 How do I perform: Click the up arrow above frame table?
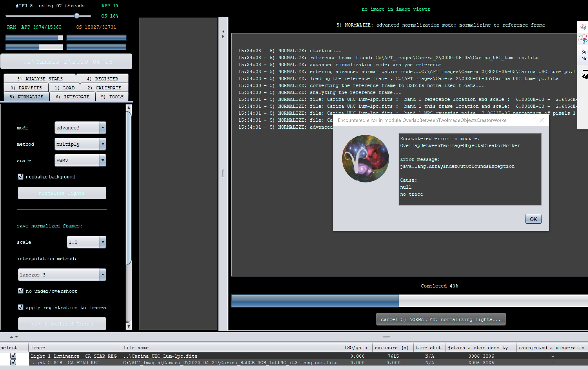[11, 337]
